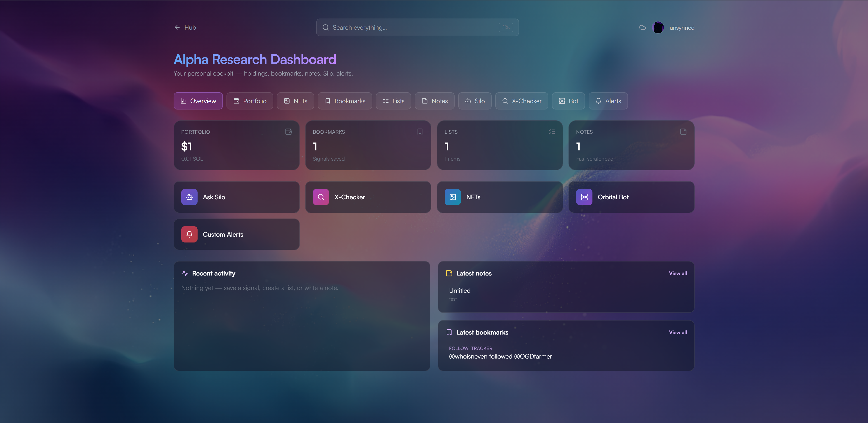Switch to the Notes tab
Screen dimensions: 868x423
point(434,101)
